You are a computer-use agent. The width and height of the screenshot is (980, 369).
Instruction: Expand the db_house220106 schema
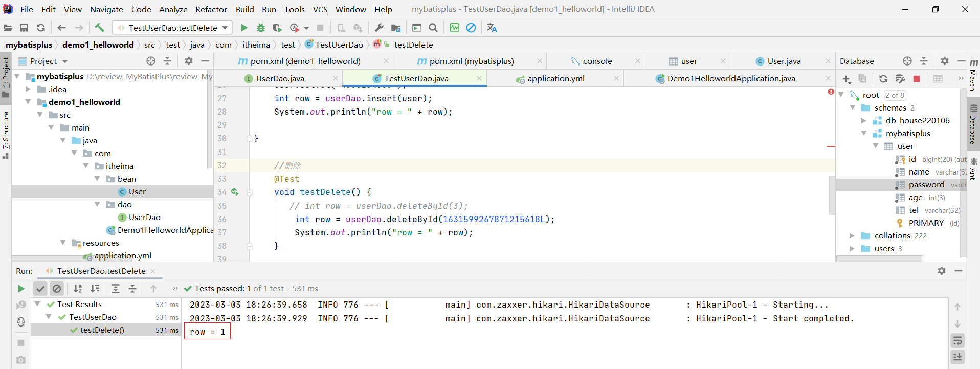point(864,121)
